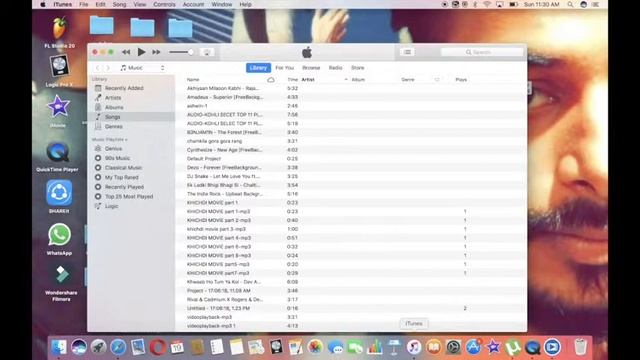Open the AirPlay output button
This screenshot has width=640, height=360.
click(207, 52)
